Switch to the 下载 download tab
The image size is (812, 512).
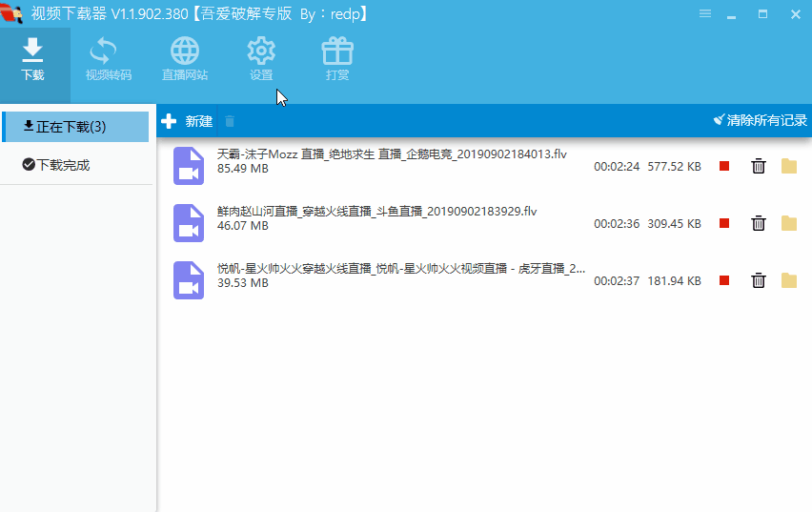pyautogui.click(x=32, y=59)
